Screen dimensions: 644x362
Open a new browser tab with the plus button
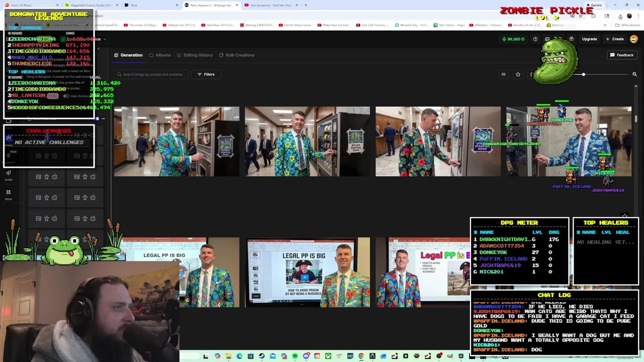[306, 5]
